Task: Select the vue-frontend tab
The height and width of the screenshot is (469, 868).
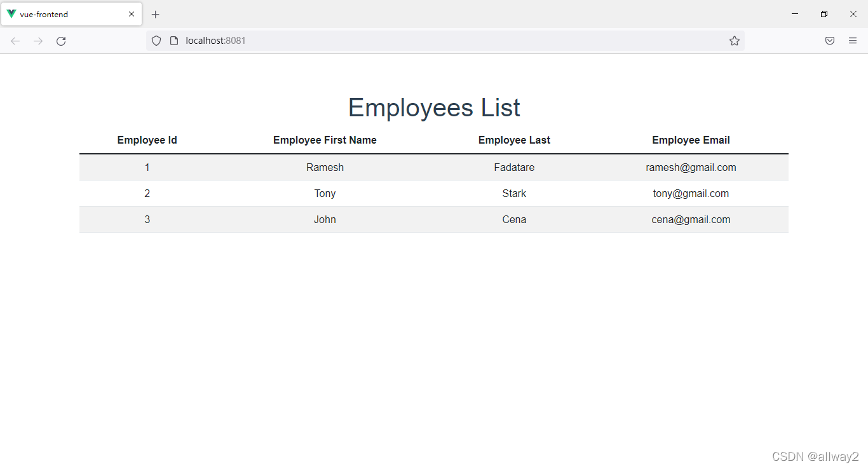Action: click(71, 14)
